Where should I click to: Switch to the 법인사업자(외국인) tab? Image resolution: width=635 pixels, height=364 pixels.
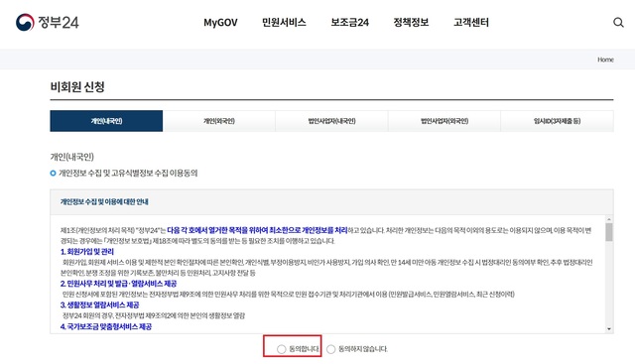click(x=444, y=121)
